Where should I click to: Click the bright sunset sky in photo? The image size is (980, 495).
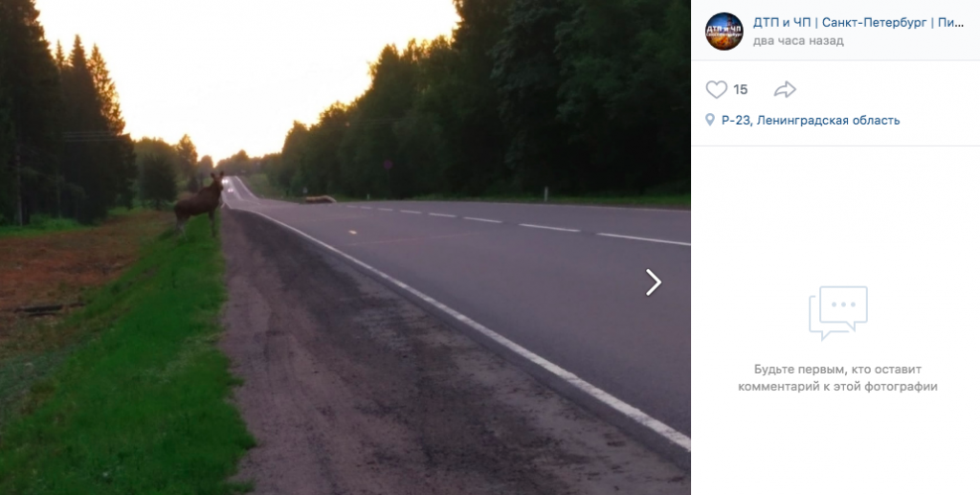click(x=250, y=69)
